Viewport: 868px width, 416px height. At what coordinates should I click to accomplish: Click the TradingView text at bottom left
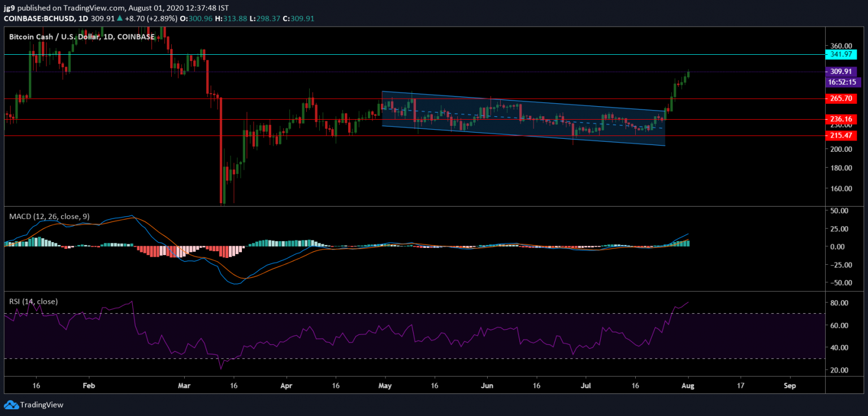pos(41,405)
